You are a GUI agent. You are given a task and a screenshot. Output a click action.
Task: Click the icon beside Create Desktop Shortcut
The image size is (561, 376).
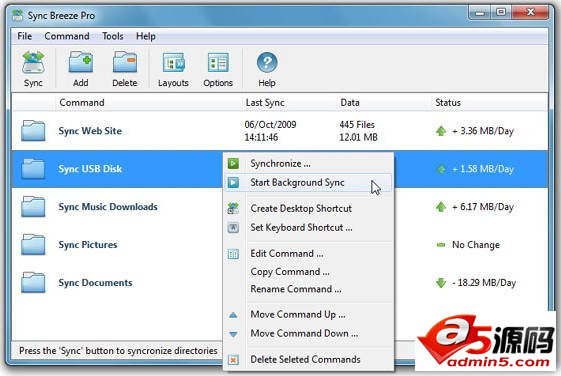click(233, 208)
